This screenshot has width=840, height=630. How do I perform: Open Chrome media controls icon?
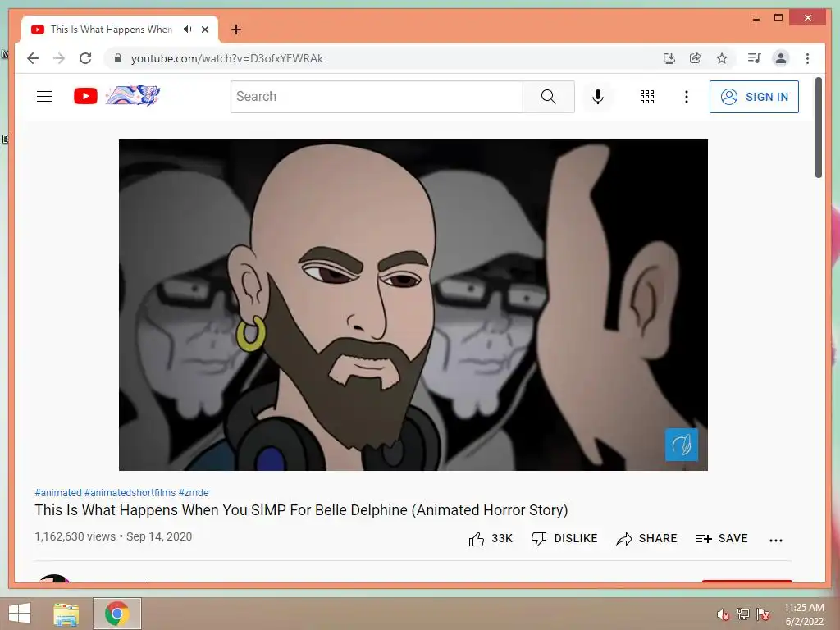pyautogui.click(x=755, y=58)
